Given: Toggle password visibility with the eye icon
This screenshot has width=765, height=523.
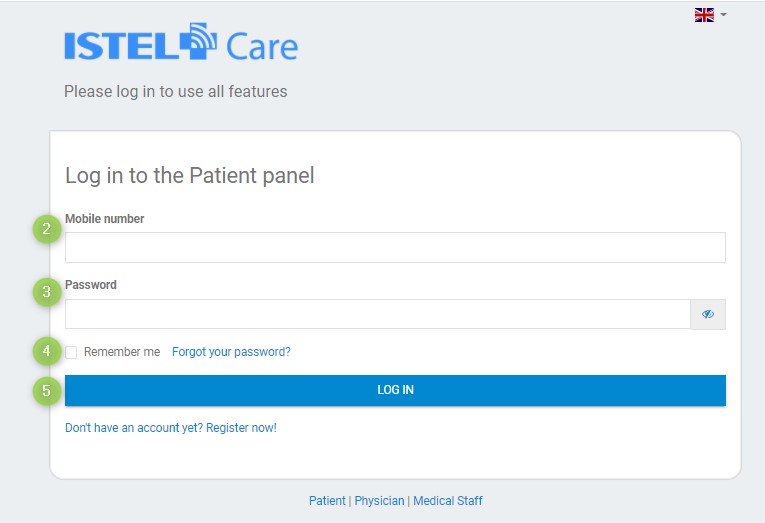Looking at the screenshot, I should (708, 314).
